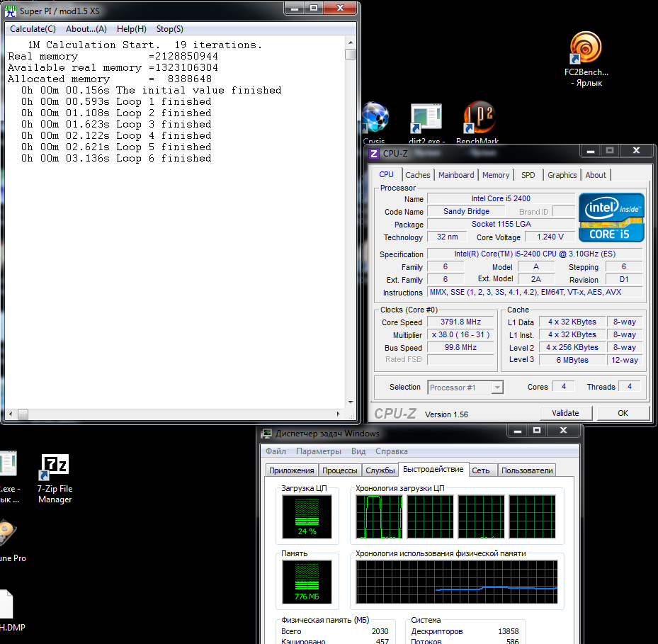Open the Процессы tab in Task Manager
The image size is (658, 644).
pyautogui.click(x=339, y=470)
